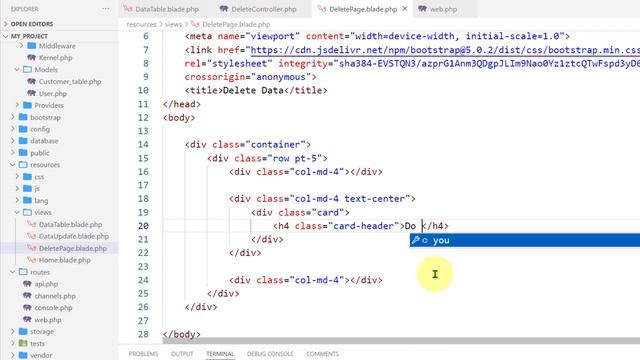This screenshot has height=360, width=640.
Task: Click wrench icon in suggestion popup
Action: [415, 240]
